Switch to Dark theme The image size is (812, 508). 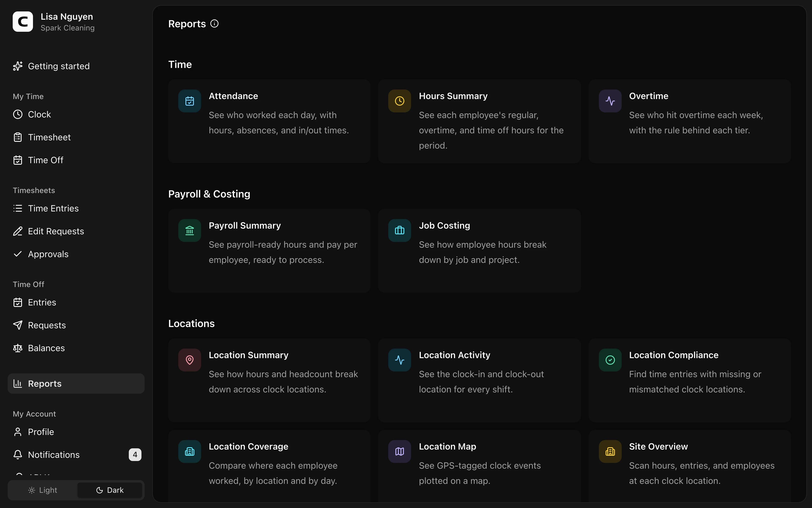coord(110,490)
